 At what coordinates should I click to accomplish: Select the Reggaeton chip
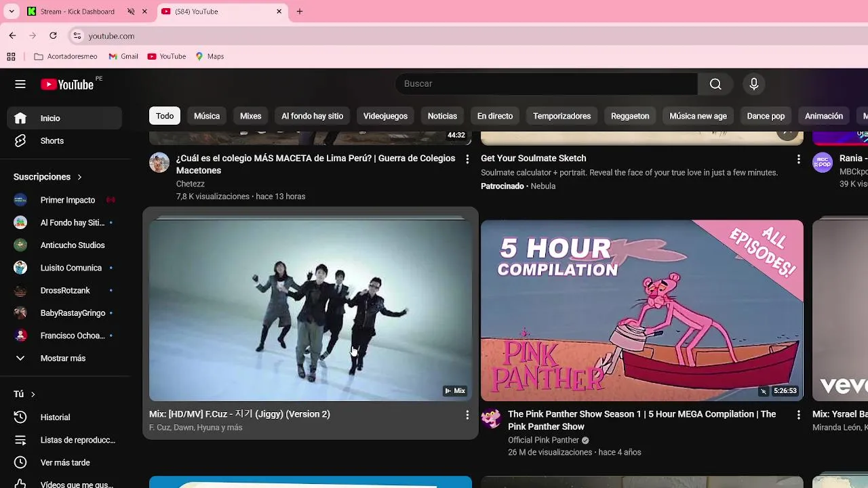tap(630, 116)
